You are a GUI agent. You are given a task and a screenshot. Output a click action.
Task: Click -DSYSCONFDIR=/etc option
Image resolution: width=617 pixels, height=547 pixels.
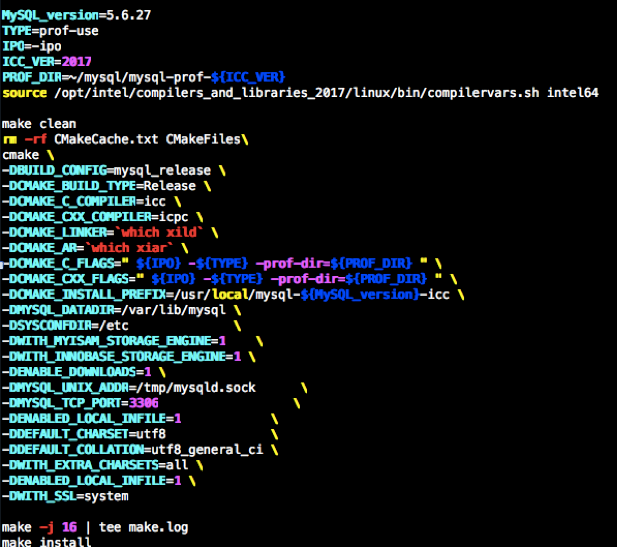tap(65, 325)
